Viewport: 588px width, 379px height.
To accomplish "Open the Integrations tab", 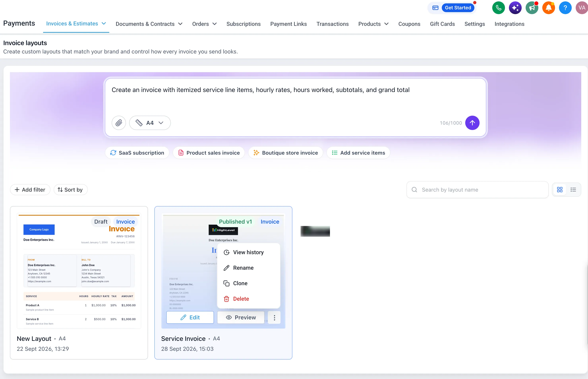I will [509, 24].
